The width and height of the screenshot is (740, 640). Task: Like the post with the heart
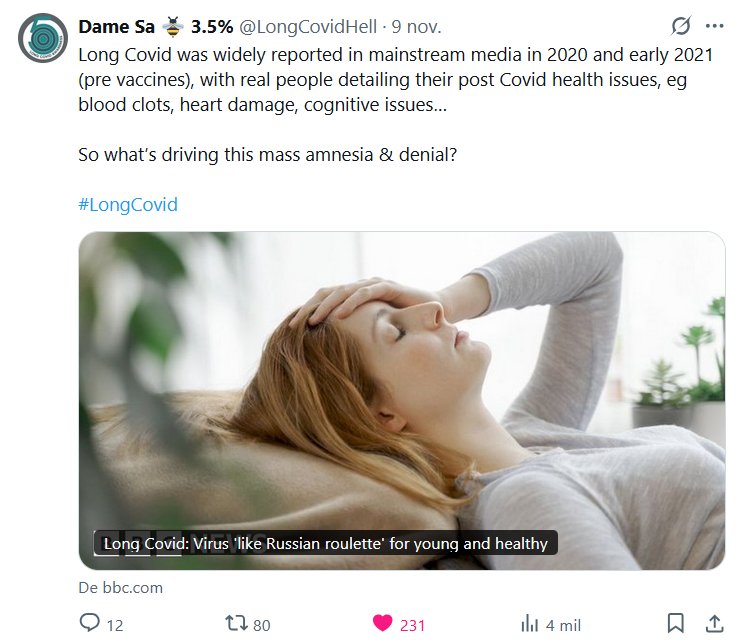coord(382,624)
